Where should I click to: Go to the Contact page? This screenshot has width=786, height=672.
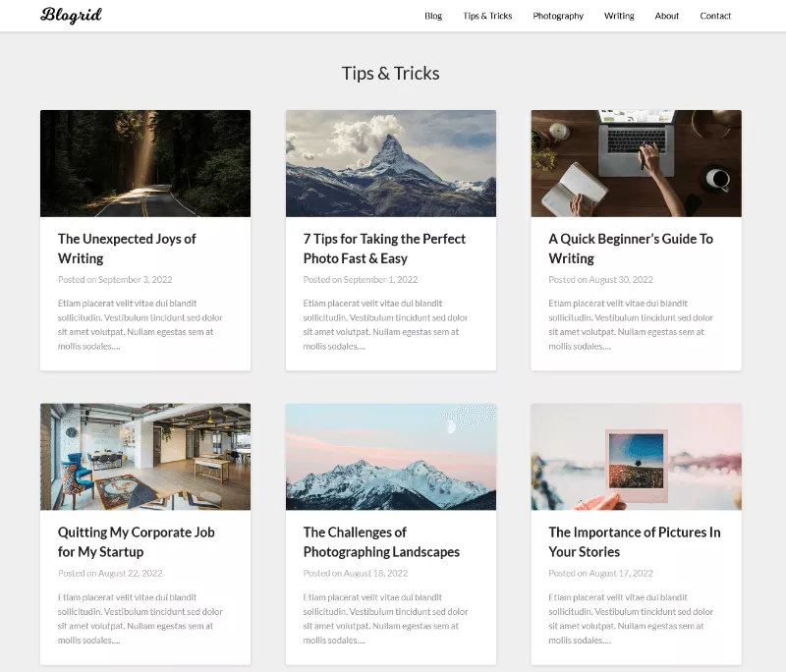tap(716, 16)
